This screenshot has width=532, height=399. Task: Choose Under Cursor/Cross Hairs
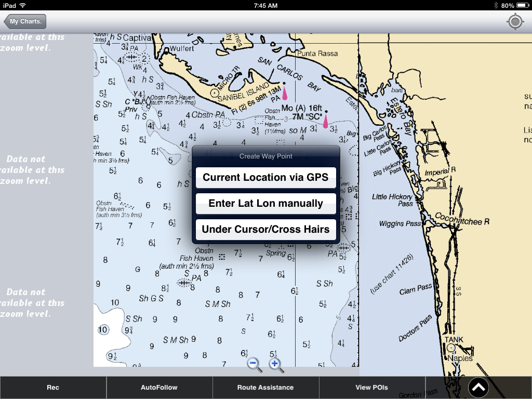pos(265,229)
